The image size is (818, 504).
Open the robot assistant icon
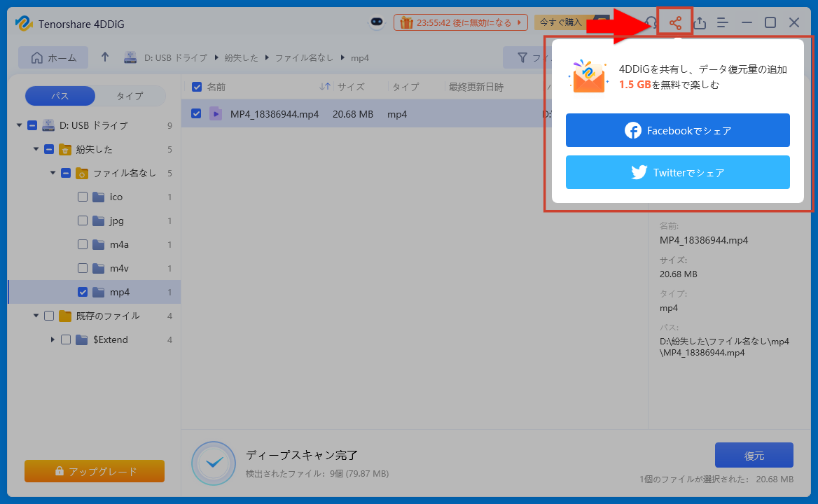[x=377, y=22]
